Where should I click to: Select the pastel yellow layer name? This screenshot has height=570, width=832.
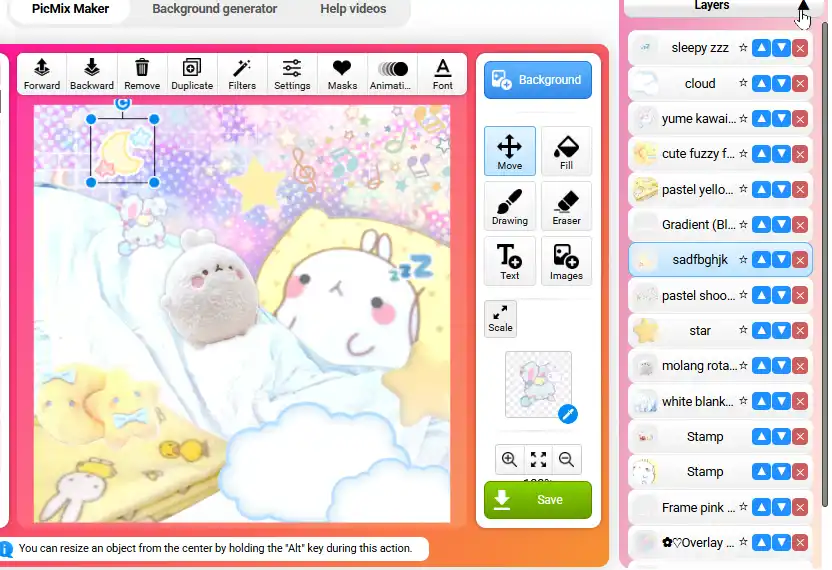pyautogui.click(x=697, y=189)
